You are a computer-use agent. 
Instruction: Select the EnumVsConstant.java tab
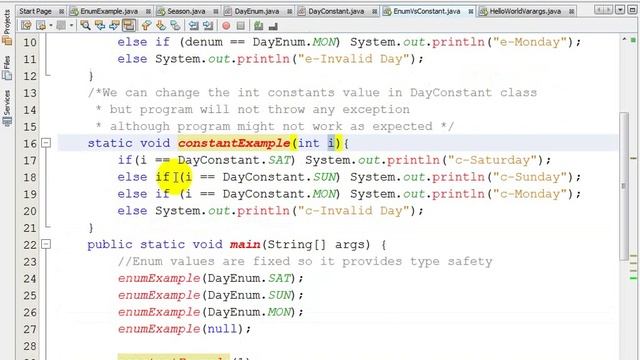tap(427, 11)
